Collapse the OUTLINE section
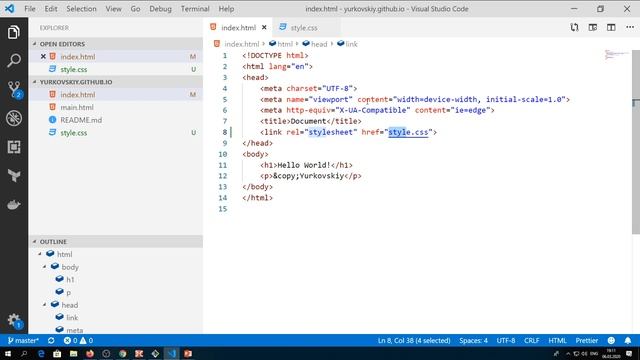This screenshot has height=360, width=640. click(x=34, y=242)
